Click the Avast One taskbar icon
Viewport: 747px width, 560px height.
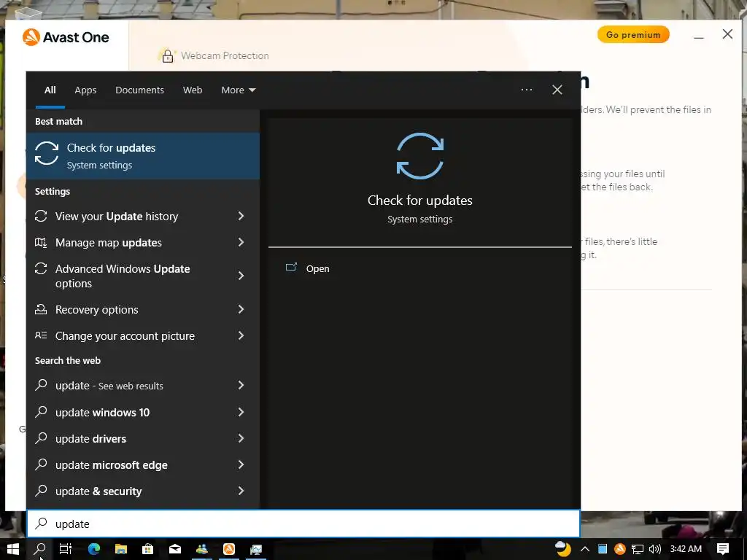click(229, 549)
